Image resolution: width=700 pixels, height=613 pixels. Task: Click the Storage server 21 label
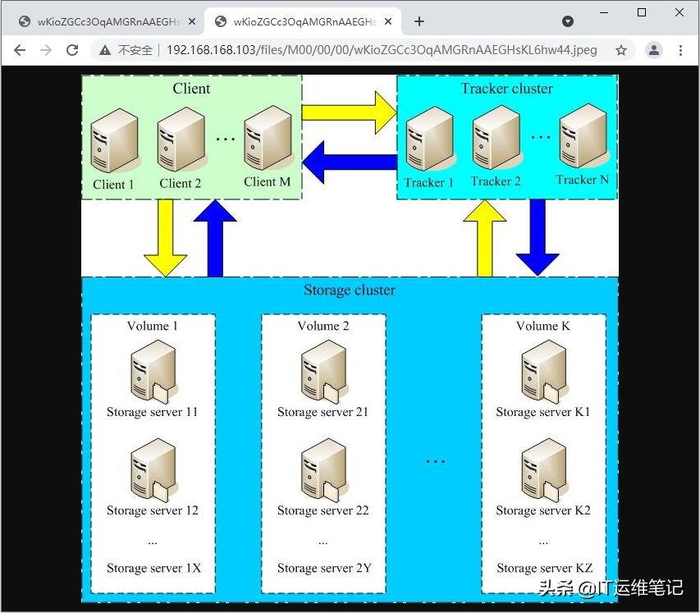point(323,412)
